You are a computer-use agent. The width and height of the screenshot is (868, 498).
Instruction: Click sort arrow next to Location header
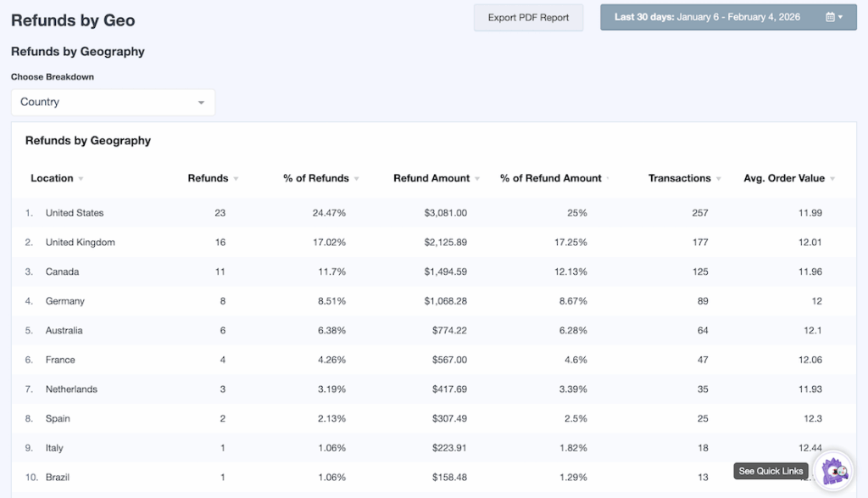81,179
